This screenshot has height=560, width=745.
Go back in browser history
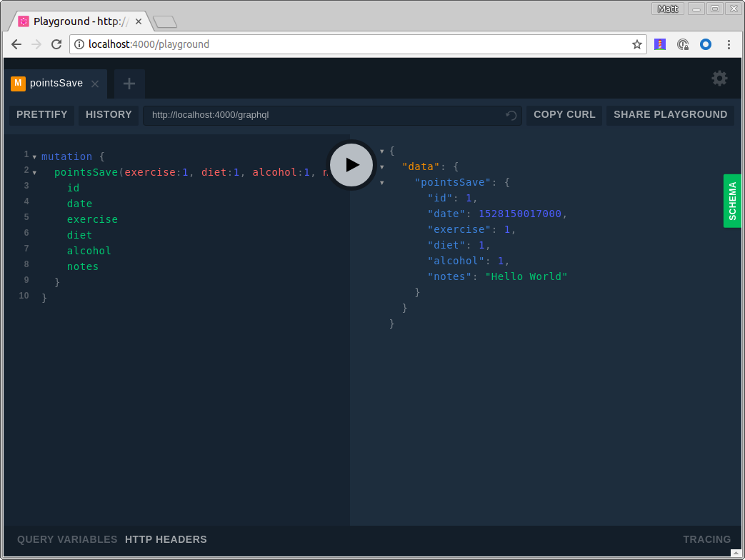[x=16, y=44]
